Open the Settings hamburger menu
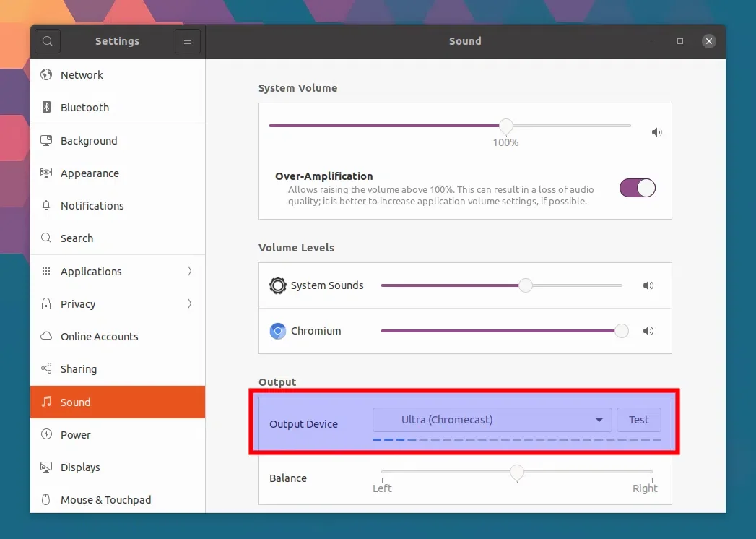 click(188, 41)
